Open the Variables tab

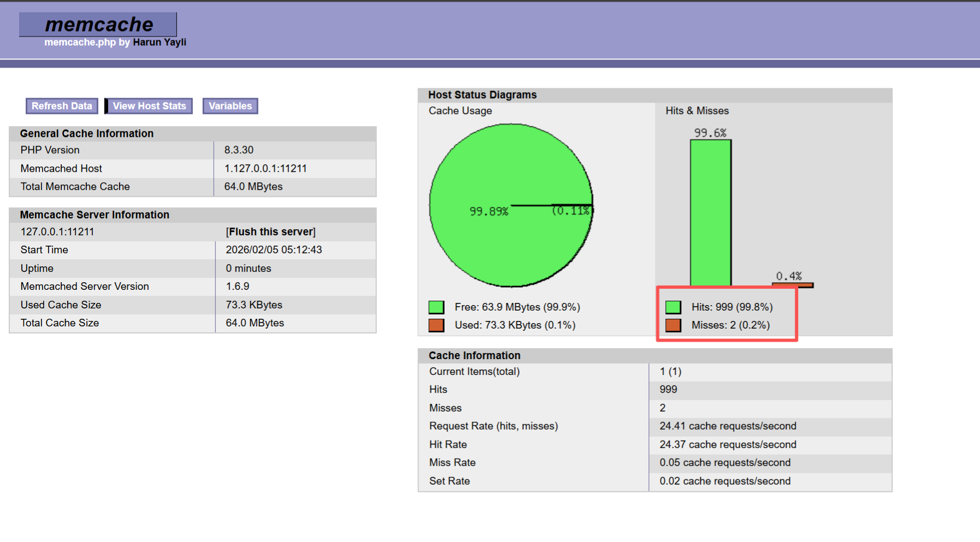pyautogui.click(x=230, y=106)
